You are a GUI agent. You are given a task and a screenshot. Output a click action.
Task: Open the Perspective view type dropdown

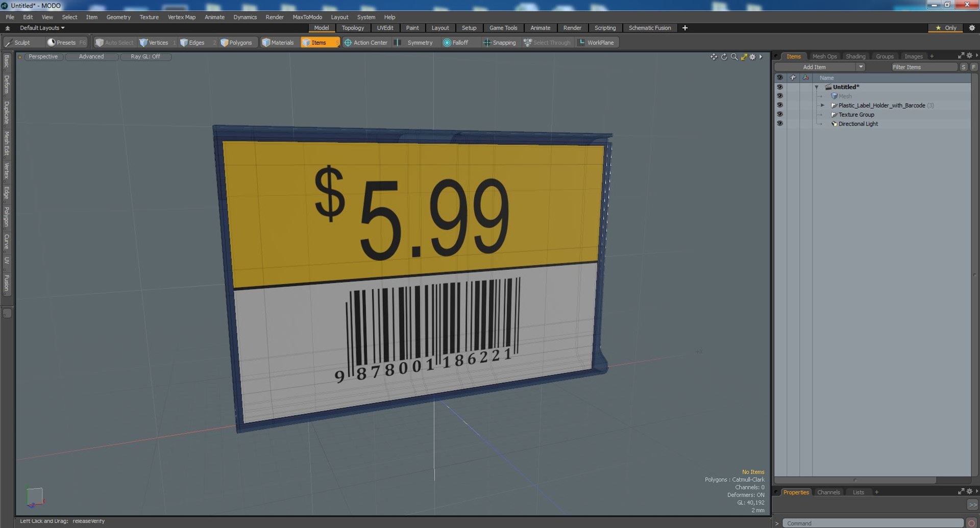43,57
